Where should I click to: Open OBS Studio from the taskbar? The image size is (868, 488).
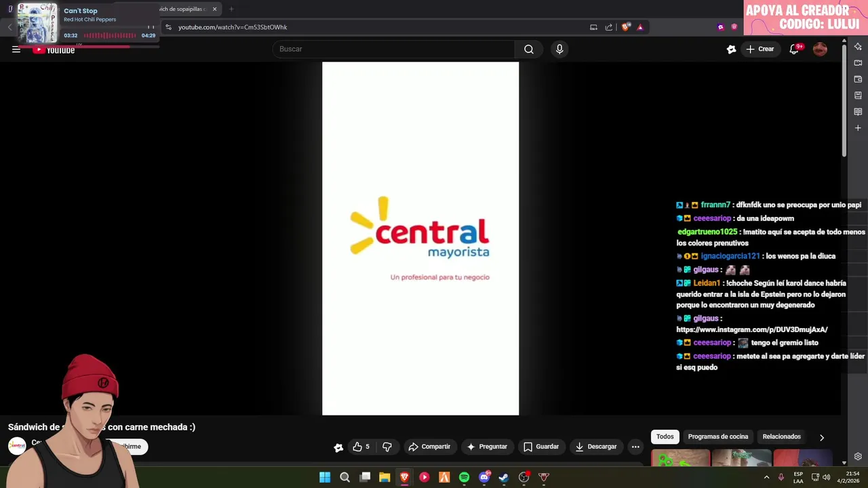point(524,477)
